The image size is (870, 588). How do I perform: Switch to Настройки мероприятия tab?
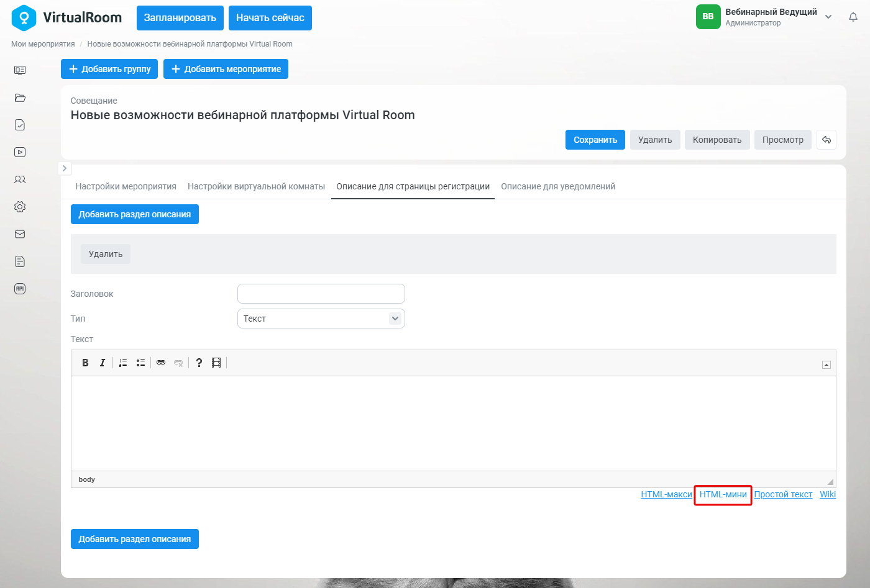[x=126, y=186]
